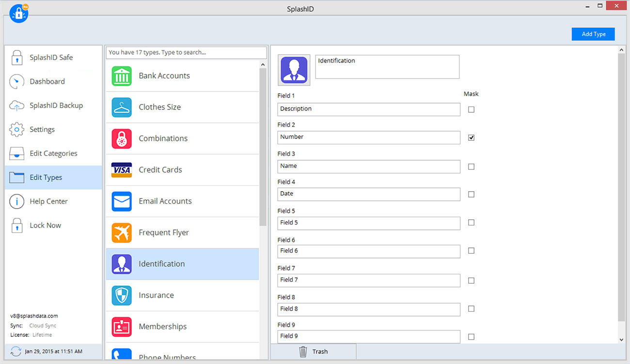Select Credit Cards type row
Screen dimensions: 630x364
182,170
